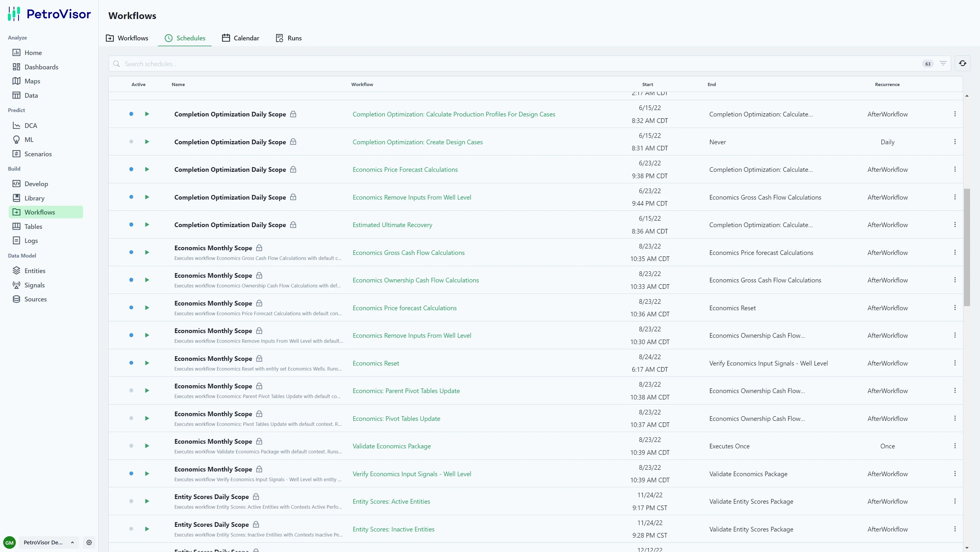Viewport: 980px width, 552px height.
Task: Open the three-dot menu for the Economics Reset row
Action: pyautogui.click(x=955, y=363)
